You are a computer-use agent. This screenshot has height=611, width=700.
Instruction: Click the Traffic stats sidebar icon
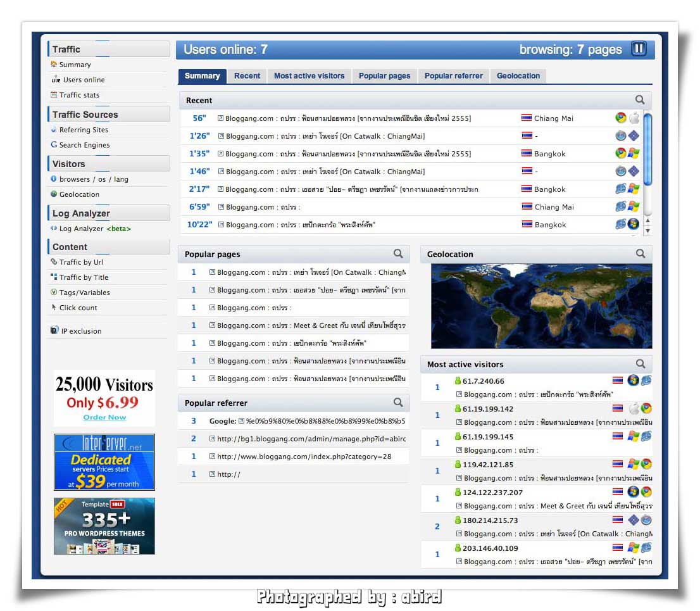(54, 95)
